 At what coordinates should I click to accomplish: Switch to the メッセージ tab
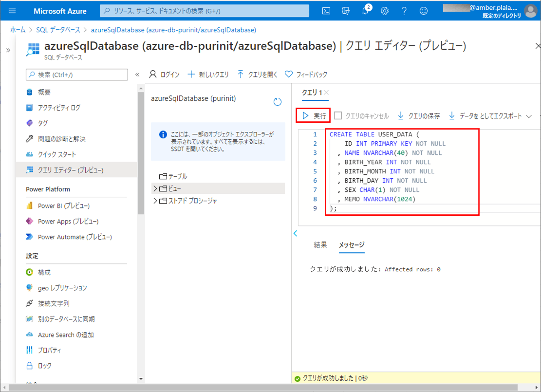click(352, 244)
